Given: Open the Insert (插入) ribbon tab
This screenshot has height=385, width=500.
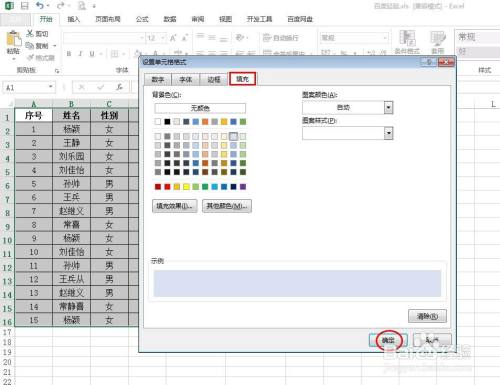Looking at the screenshot, I should [x=73, y=19].
